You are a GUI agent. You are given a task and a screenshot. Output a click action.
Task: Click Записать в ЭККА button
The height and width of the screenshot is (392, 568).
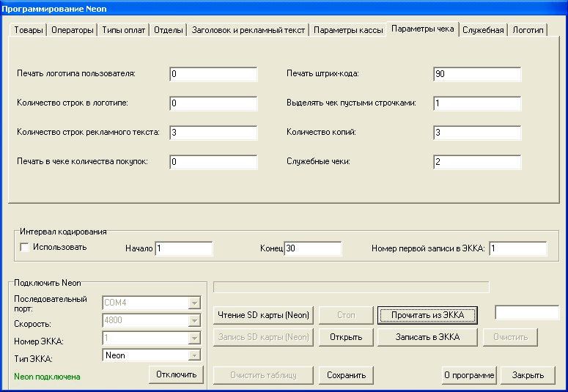pyautogui.click(x=427, y=337)
